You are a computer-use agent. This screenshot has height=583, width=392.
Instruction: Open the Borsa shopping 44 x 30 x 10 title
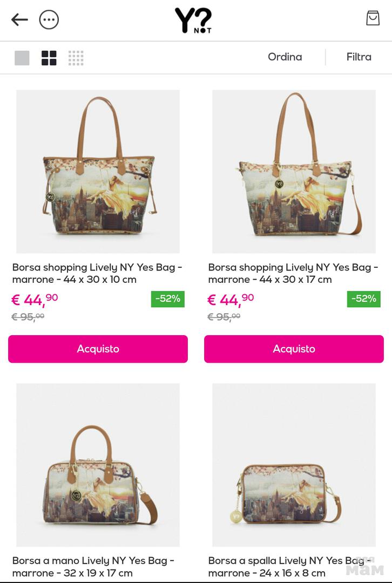point(97,273)
